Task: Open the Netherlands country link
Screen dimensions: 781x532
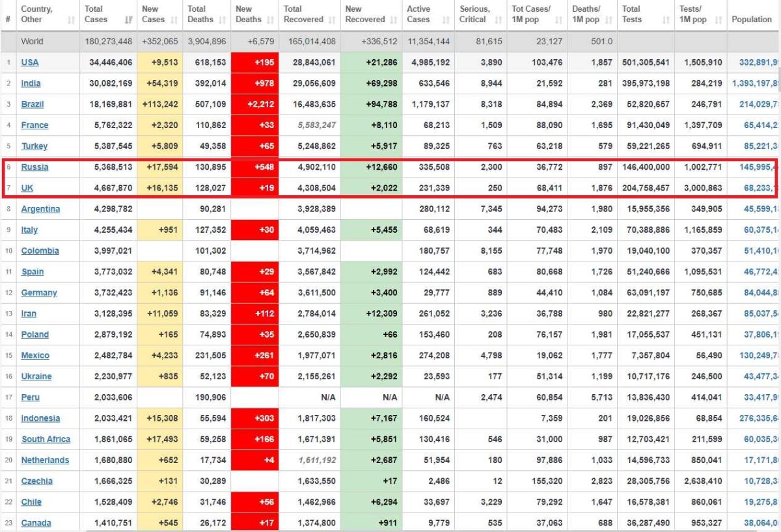Action: click(x=45, y=460)
